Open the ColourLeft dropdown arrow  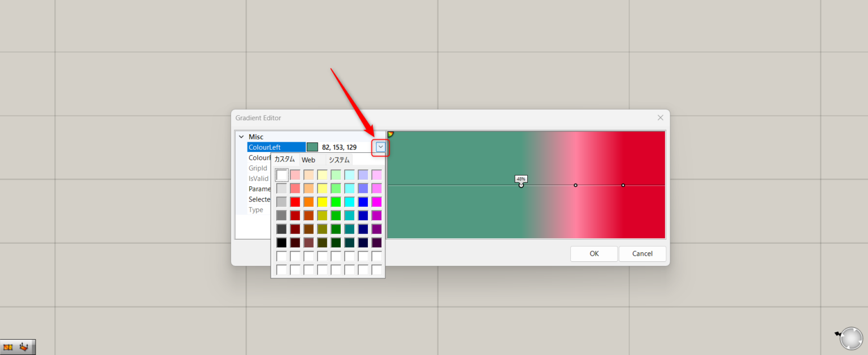(379, 147)
